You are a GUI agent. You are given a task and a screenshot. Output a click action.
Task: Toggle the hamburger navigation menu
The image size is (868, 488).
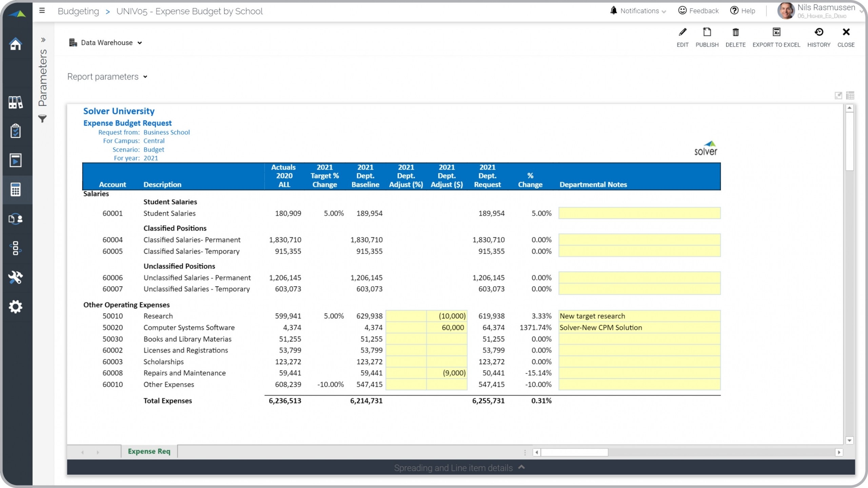click(x=42, y=11)
